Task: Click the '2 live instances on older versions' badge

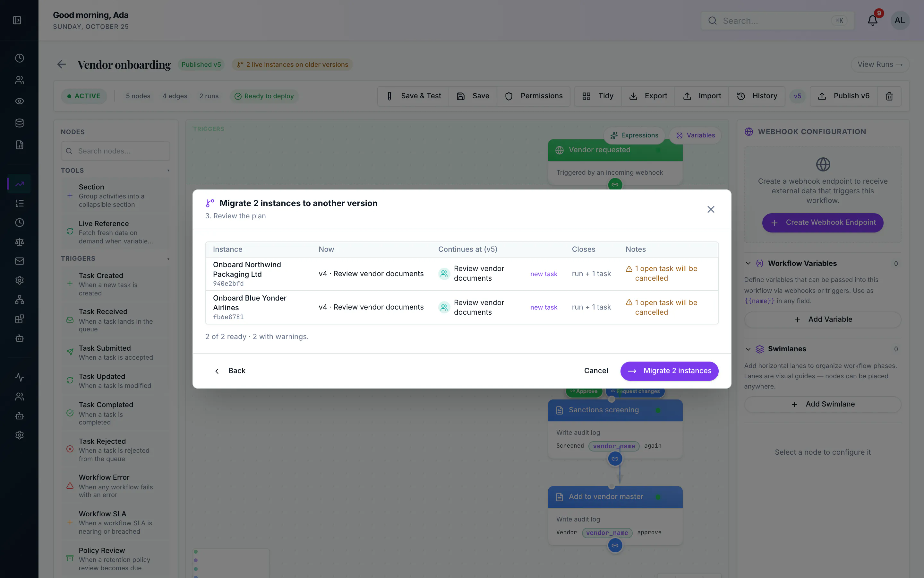Action: click(292, 65)
